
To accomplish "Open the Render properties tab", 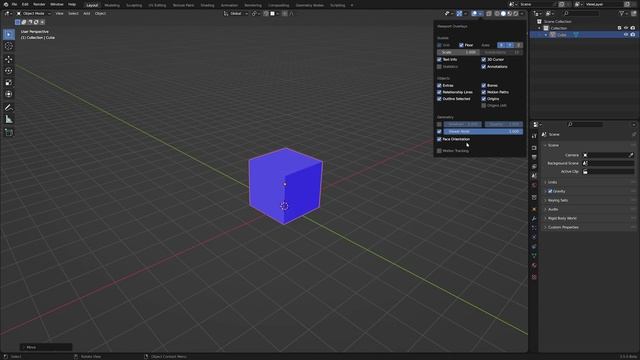I will (x=534, y=148).
